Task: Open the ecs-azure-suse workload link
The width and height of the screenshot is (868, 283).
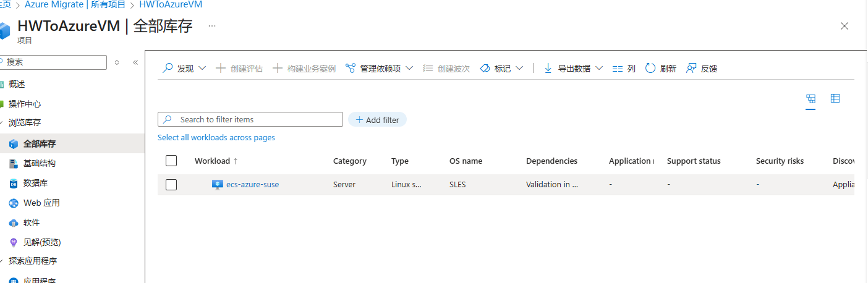Action: pos(252,185)
